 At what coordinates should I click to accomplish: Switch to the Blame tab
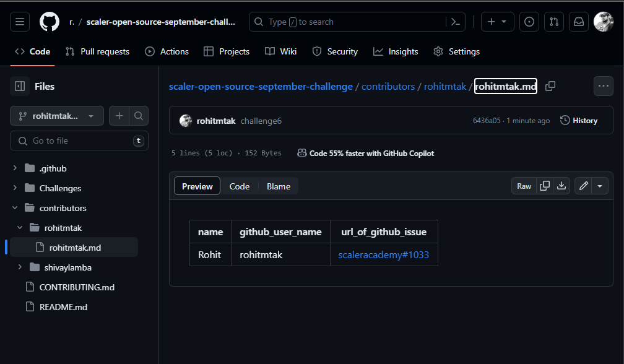pos(279,186)
